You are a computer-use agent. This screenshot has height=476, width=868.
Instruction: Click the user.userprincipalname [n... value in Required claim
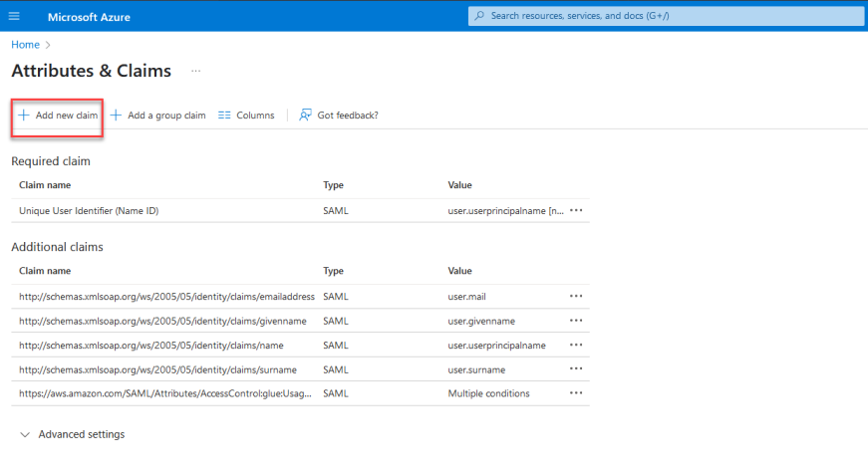[505, 211]
